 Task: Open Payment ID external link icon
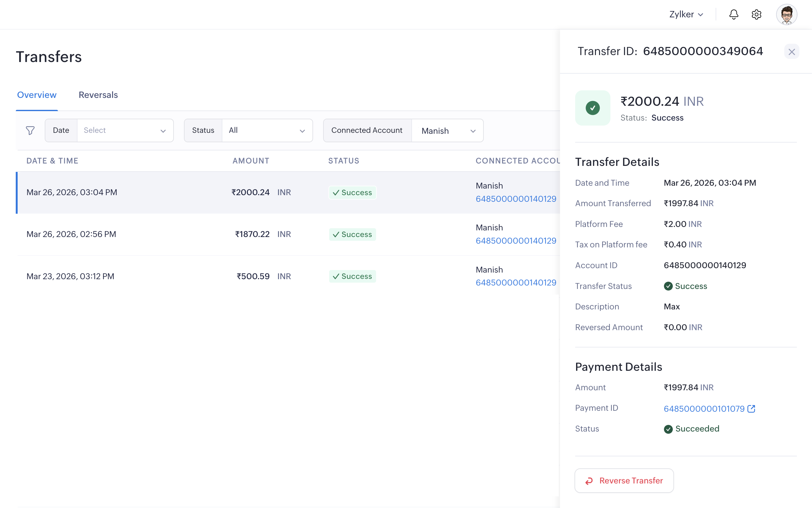click(x=752, y=409)
